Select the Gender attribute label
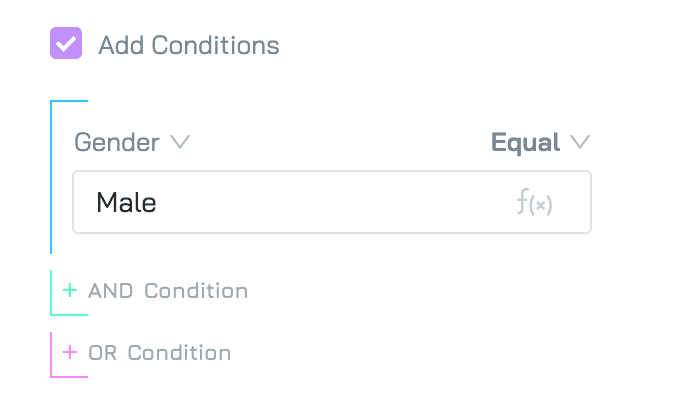 116,142
